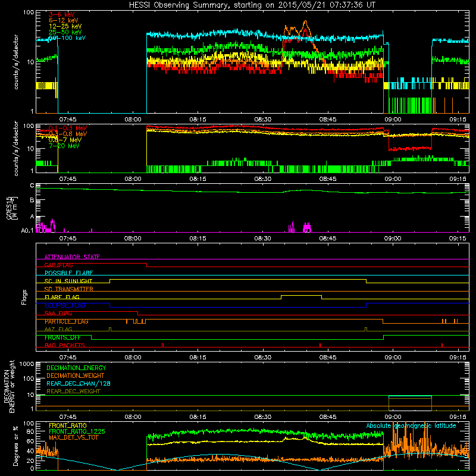Select the FRONT_RATIO legend label
This screenshot has height=476, width=476.
68,425
